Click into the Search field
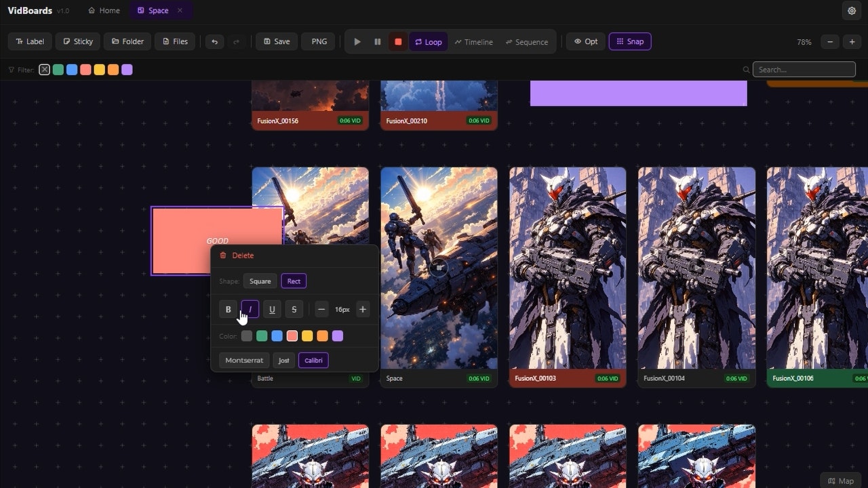Image resolution: width=868 pixels, height=488 pixels. pyautogui.click(x=804, y=69)
